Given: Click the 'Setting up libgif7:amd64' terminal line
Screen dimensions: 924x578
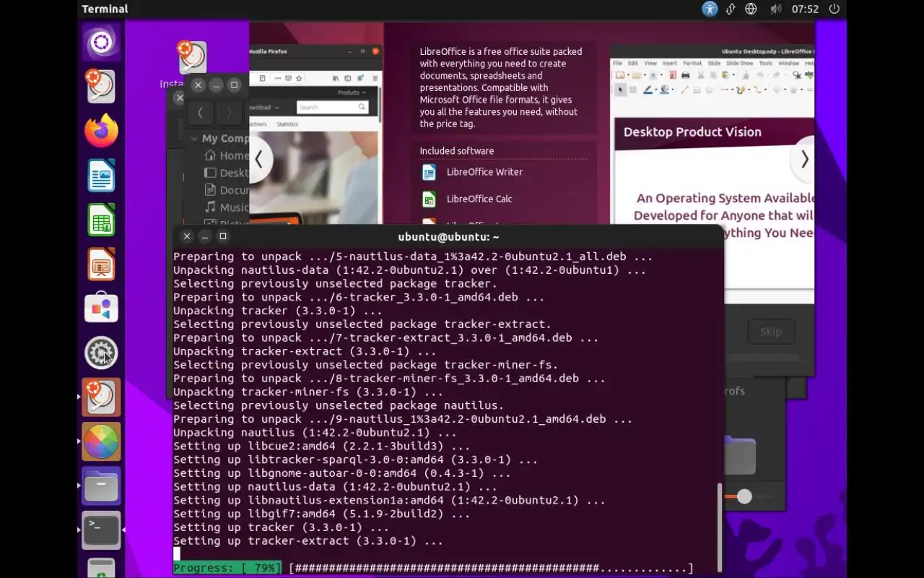Looking at the screenshot, I should 322,514.
